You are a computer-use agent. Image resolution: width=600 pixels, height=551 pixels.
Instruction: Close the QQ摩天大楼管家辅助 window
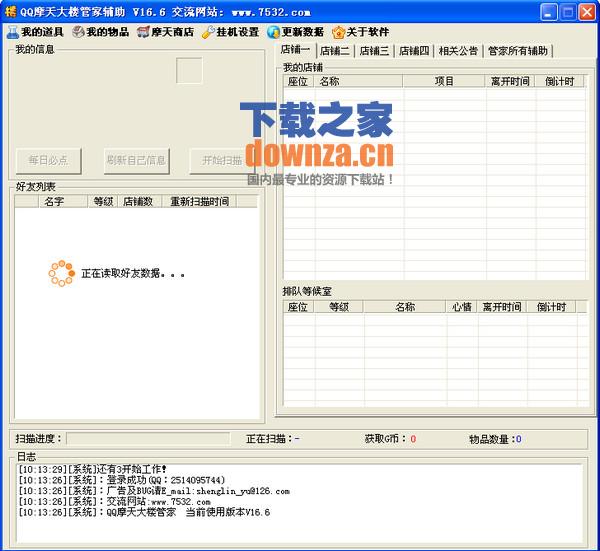tap(587, 12)
